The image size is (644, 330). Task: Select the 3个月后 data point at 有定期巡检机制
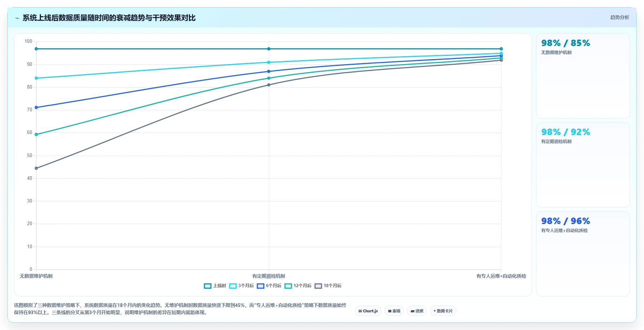[269, 62]
